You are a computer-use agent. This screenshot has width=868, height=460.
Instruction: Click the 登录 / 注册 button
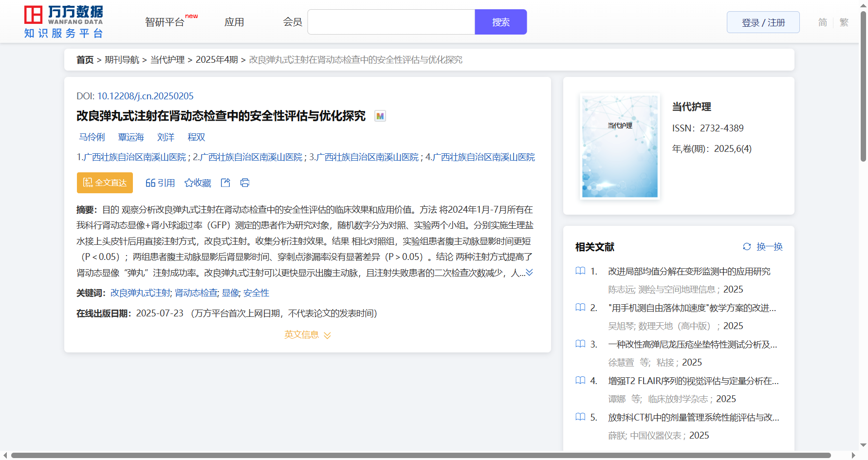(x=763, y=22)
